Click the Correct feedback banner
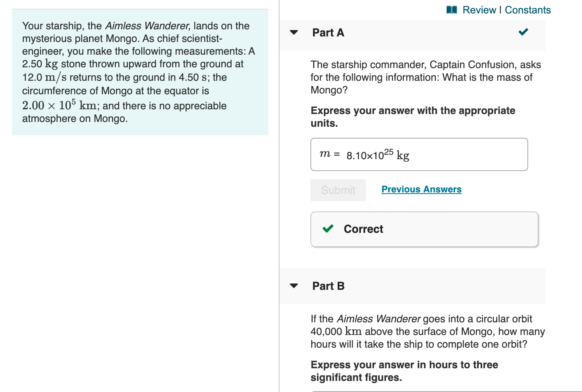 [424, 229]
